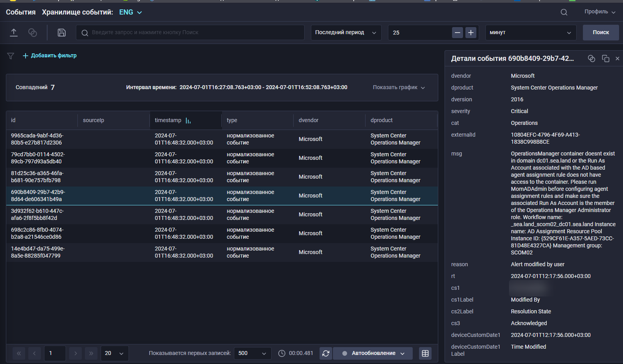
Task: Click the cs1Label value Modified By
Action: (x=525, y=300)
